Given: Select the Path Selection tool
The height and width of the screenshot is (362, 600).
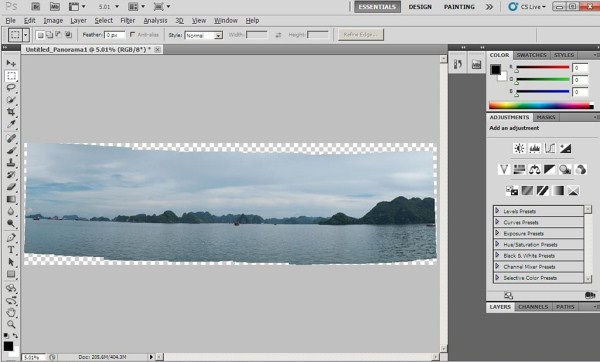Looking at the screenshot, I should pyautogui.click(x=11, y=262).
